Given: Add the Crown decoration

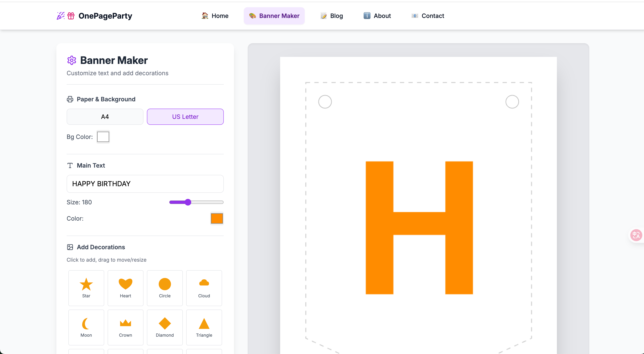Looking at the screenshot, I should click(125, 327).
